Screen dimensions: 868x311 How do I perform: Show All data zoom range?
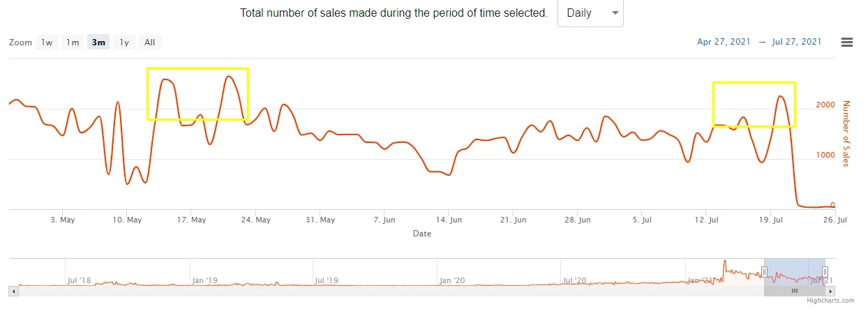coord(149,43)
